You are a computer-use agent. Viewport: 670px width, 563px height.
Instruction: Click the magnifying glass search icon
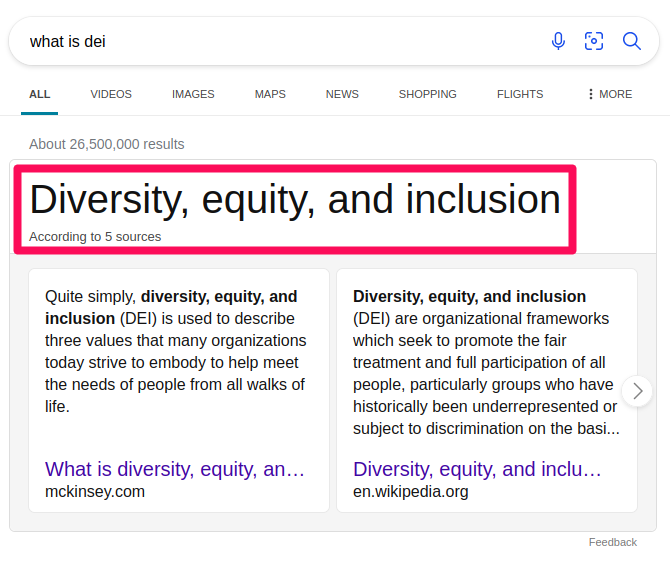point(632,41)
